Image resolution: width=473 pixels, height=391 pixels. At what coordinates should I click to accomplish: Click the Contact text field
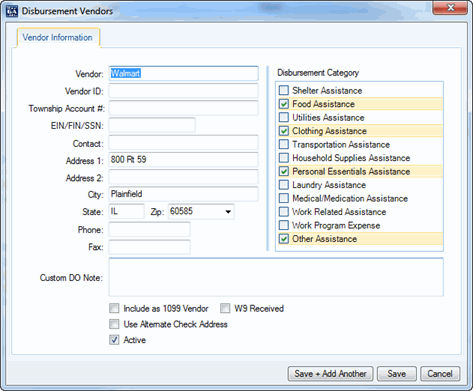tap(183, 143)
